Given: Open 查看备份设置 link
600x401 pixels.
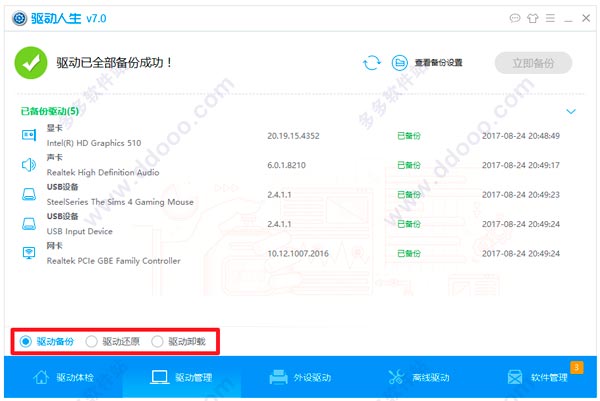Looking at the screenshot, I should coord(439,63).
